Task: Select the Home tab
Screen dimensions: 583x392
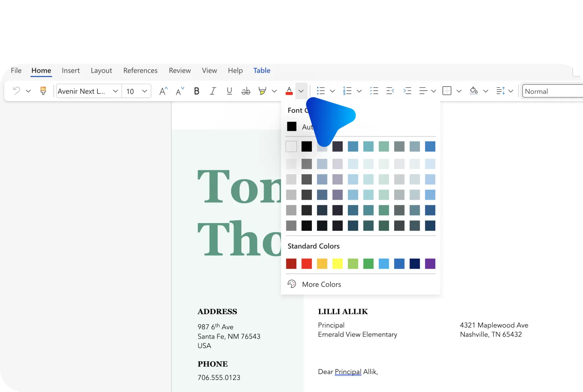Action: (x=41, y=71)
